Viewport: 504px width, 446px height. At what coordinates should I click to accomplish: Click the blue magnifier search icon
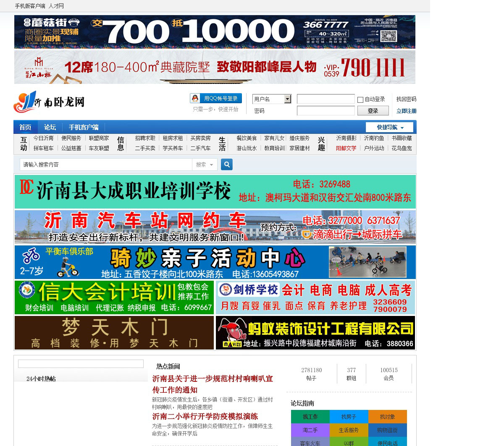(x=227, y=164)
